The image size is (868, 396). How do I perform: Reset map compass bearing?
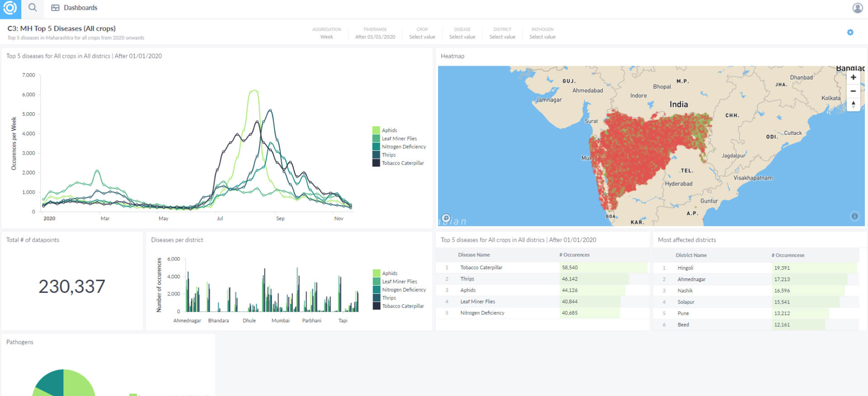853,104
